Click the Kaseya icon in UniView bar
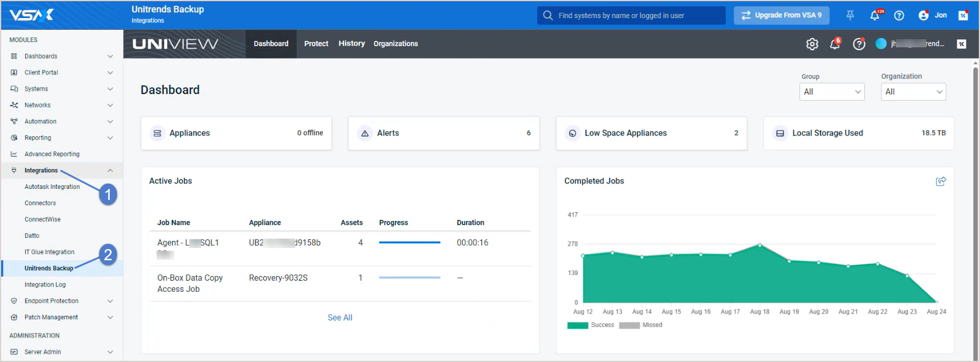The width and height of the screenshot is (980, 362). coord(961,44)
